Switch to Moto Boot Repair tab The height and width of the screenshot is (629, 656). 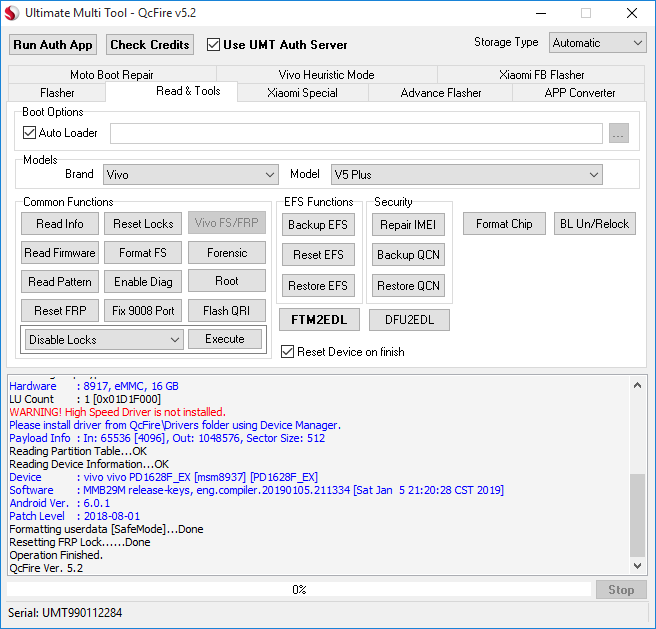[112, 74]
